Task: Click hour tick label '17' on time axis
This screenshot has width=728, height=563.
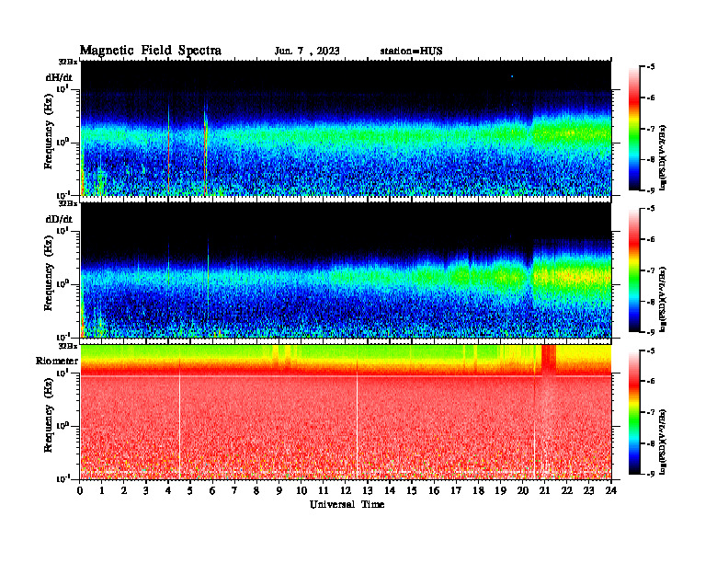Action: [x=457, y=490]
